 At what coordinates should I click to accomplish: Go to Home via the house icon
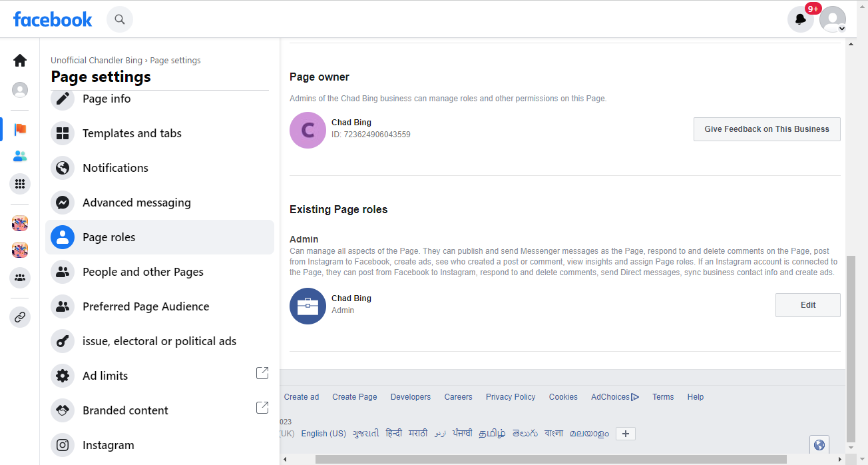tap(20, 61)
